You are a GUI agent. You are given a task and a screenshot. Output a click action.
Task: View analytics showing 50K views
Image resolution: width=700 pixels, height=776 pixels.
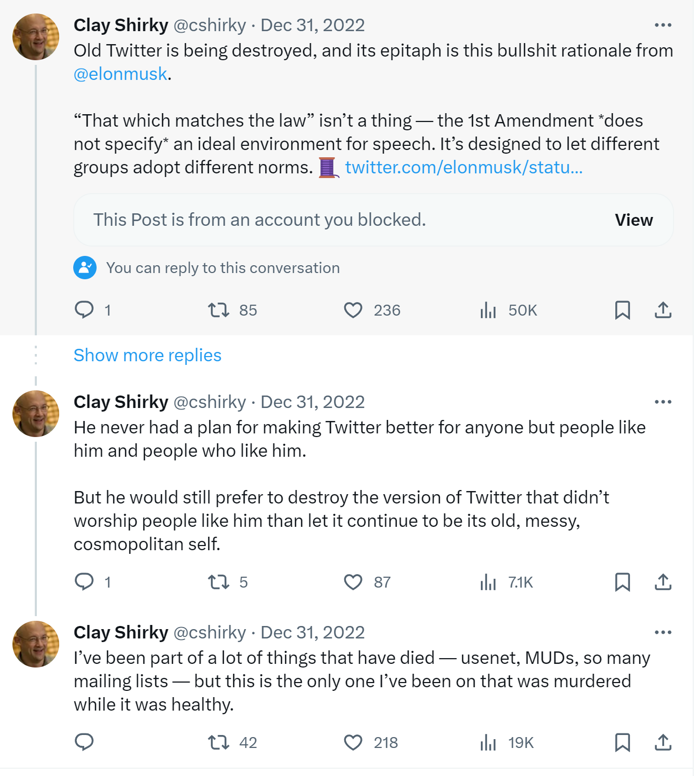point(488,310)
